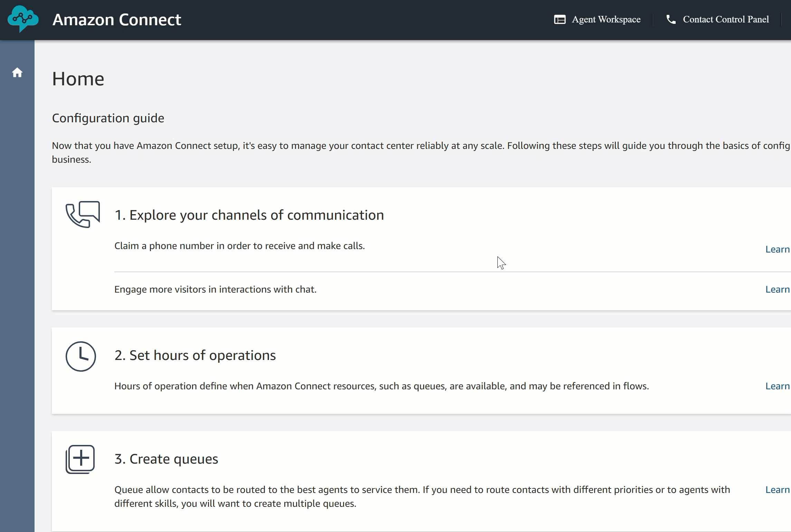Click the Contact Control Panel phone icon

(671, 19)
